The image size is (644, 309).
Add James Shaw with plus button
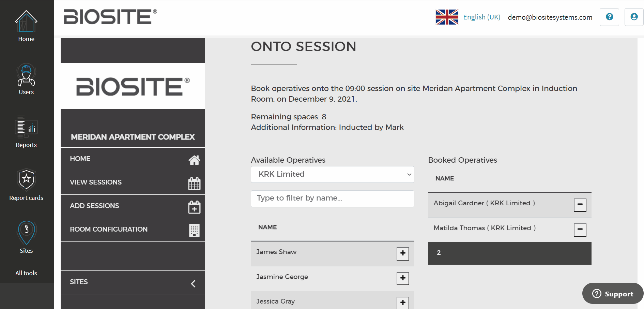[403, 253]
